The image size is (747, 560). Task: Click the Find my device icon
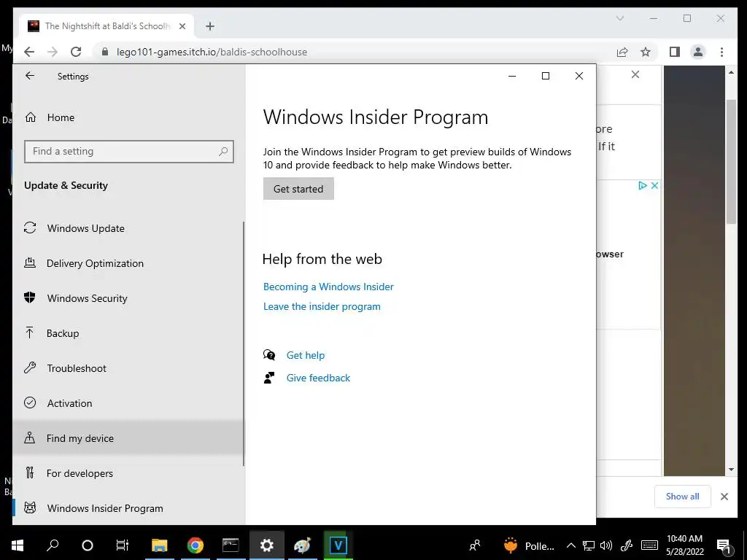tap(29, 437)
